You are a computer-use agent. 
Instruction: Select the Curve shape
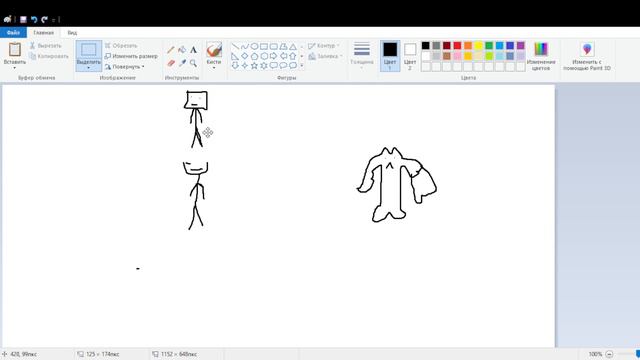coord(244,46)
